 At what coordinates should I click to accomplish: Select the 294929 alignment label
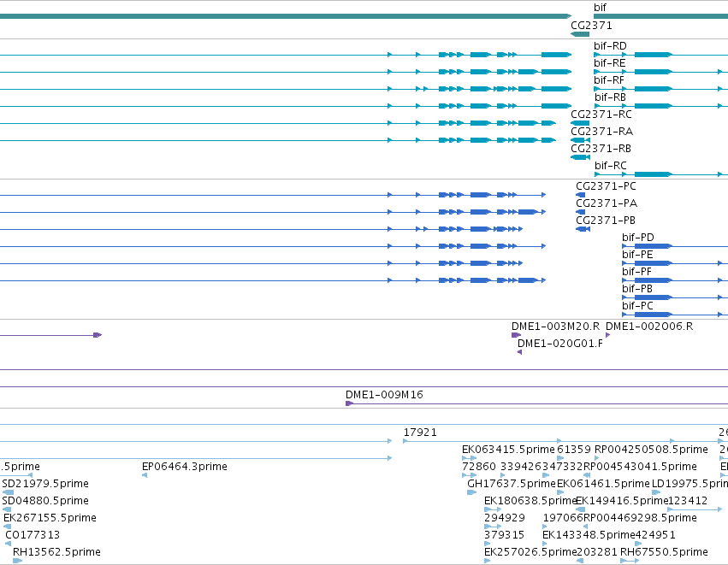tap(505, 518)
